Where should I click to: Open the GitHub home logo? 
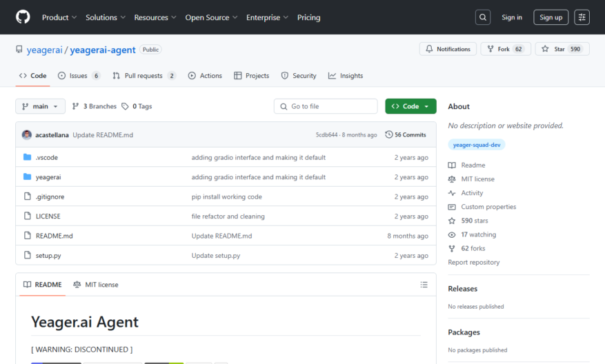[x=23, y=17]
